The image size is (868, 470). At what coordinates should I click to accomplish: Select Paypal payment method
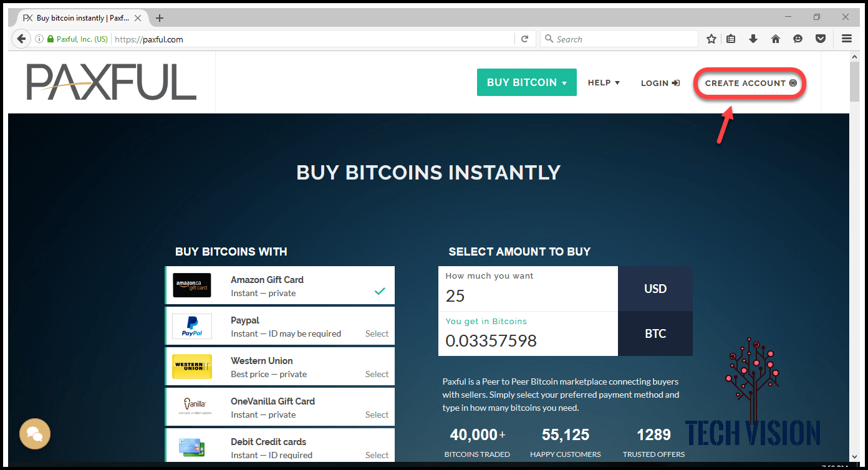click(x=280, y=326)
